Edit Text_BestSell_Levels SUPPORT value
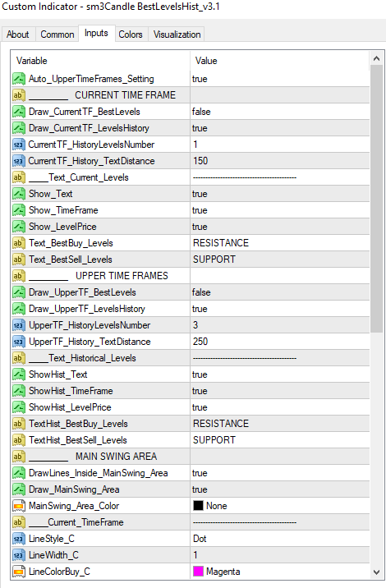The width and height of the screenshot is (386, 588). coord(279,260)
